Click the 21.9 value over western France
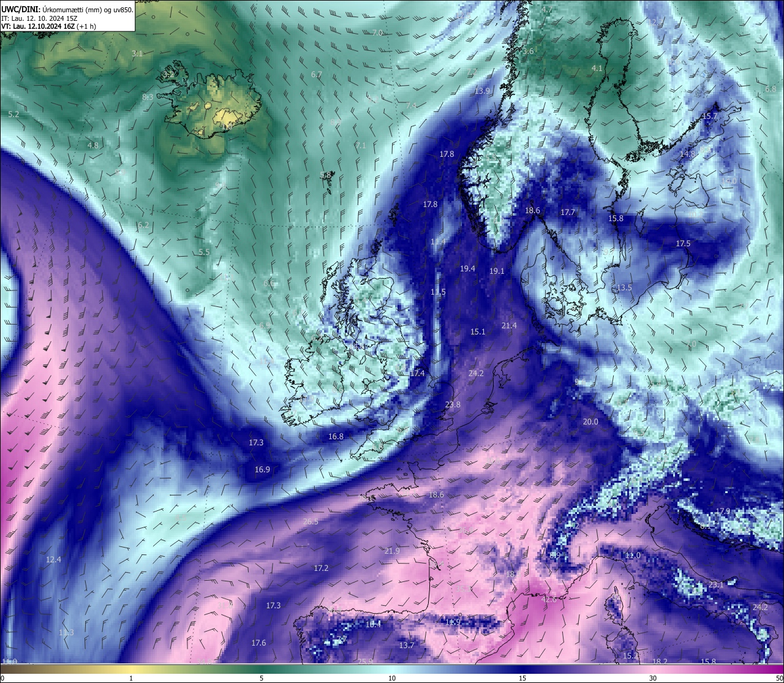 [392, 551]
